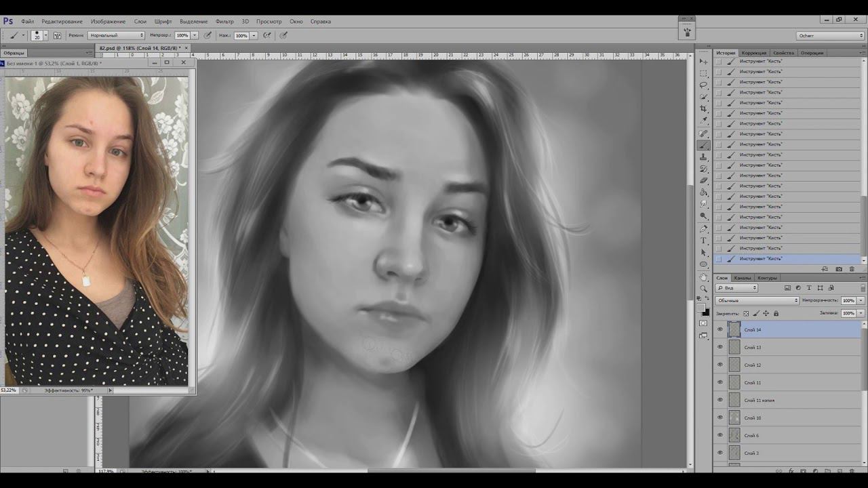Filter layers by pixel type

(787, 288)
